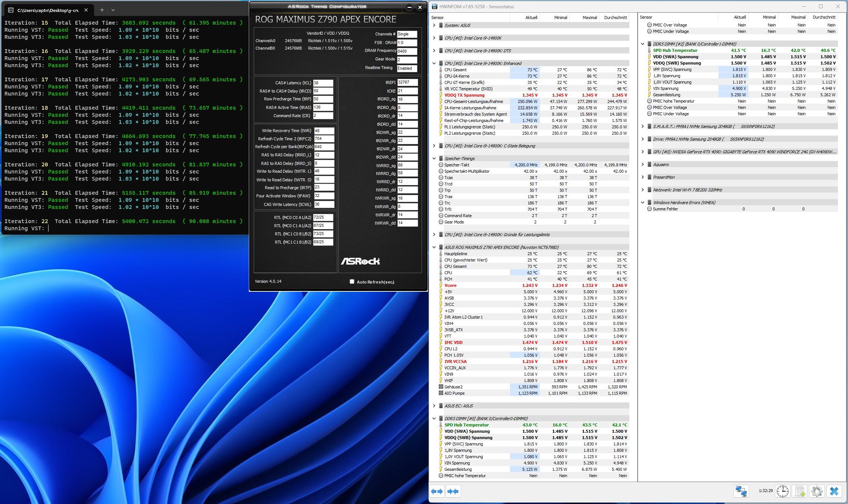
Task: Open terminal tab dropdown chevron
Action: (113, 10)
